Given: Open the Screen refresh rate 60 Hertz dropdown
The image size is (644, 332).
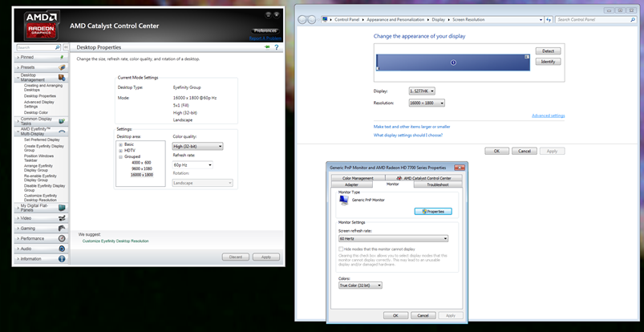Looking at the screenshot, I should [x=393, y=238].
